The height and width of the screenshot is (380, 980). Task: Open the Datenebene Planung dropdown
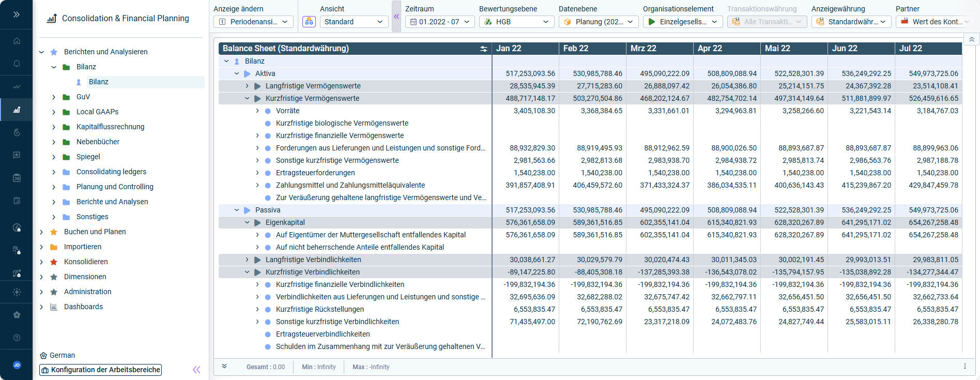tap(599, 22)
